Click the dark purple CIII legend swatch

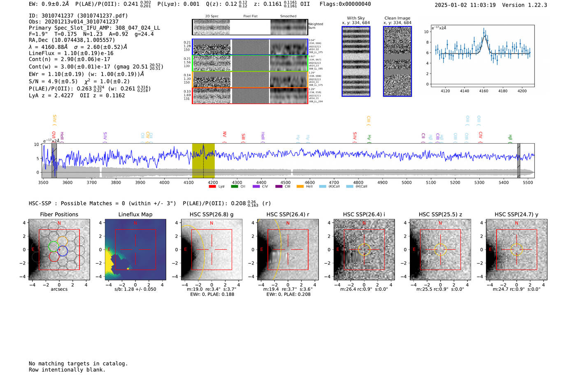click(279, 186)
